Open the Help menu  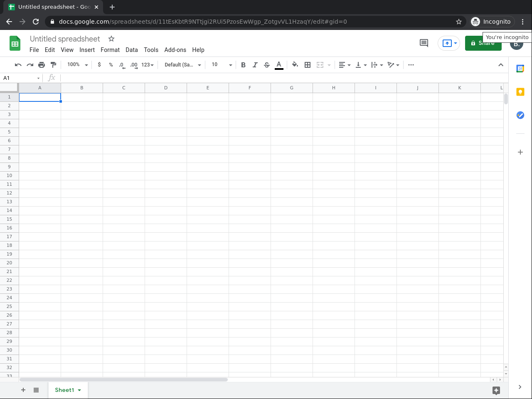tap(198, 50)
